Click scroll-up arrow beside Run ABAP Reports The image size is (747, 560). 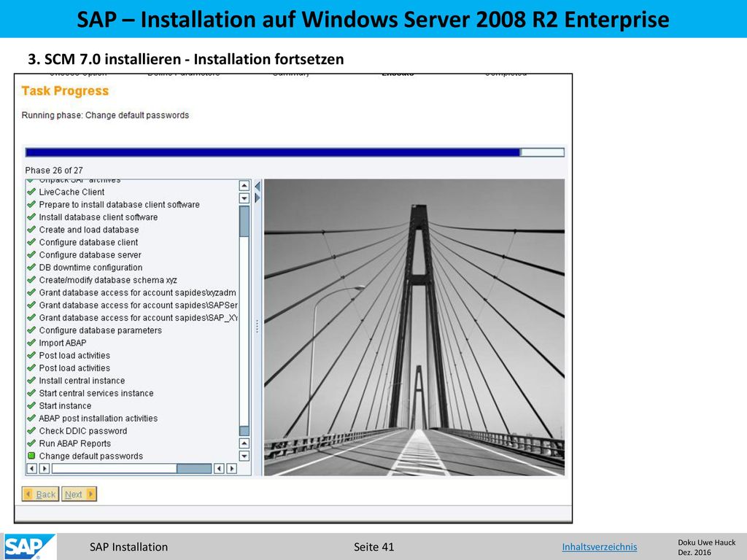[x=244, y=443]
